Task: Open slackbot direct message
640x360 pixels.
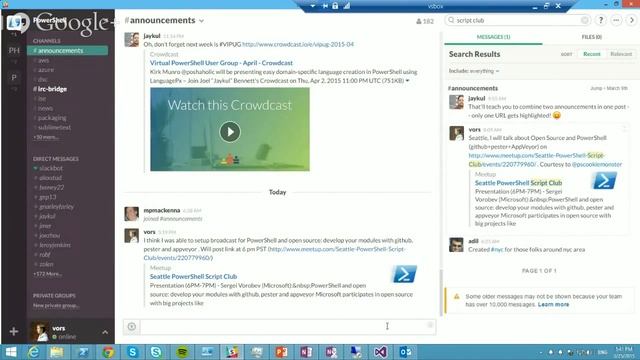Action: tap(51, 168)
